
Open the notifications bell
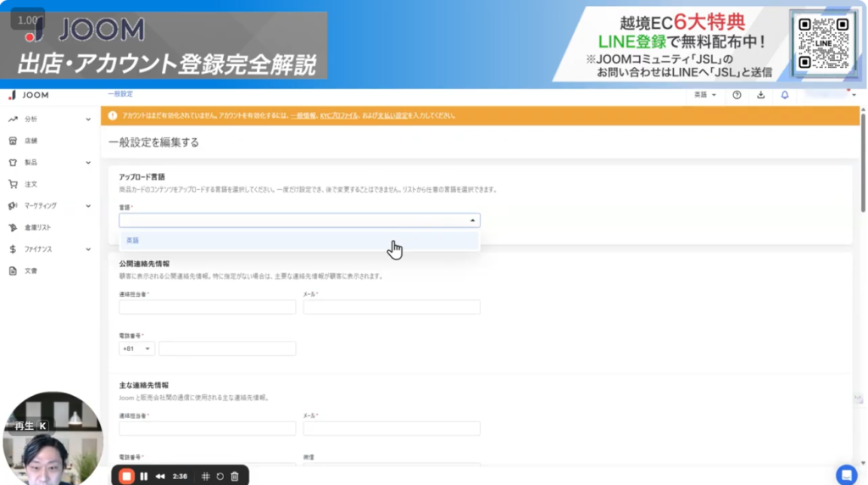click(x=784, y=95)
